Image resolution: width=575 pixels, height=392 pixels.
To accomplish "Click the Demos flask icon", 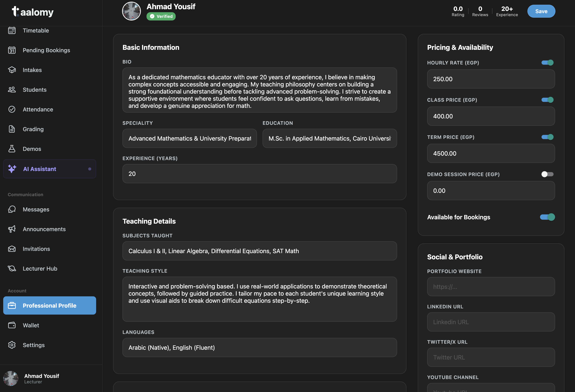I will [12, 149].
